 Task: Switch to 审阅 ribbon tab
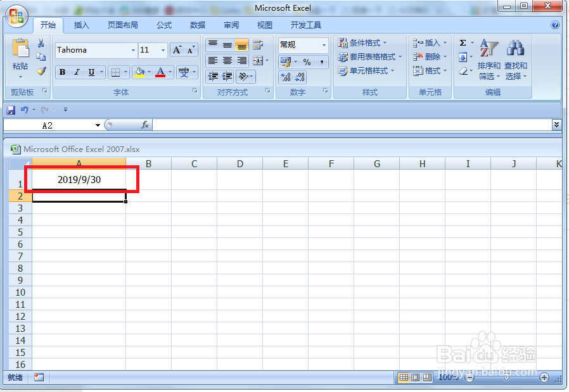pos(231,25)
